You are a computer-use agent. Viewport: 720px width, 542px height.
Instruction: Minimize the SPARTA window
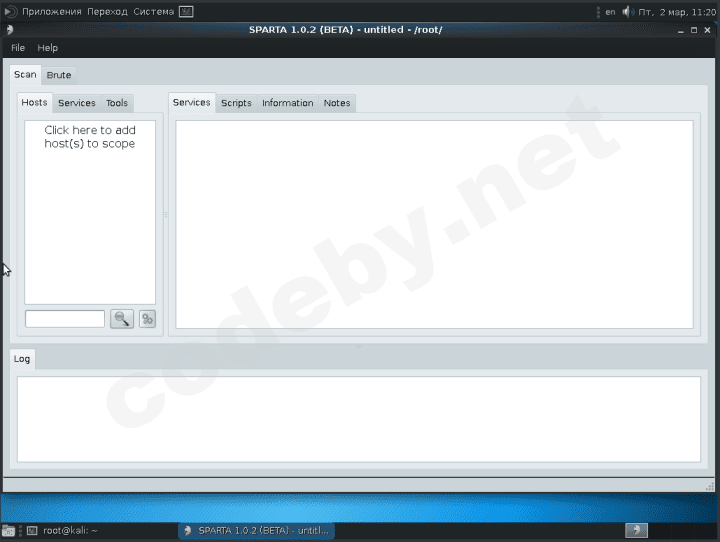click(x=681, y=30)
